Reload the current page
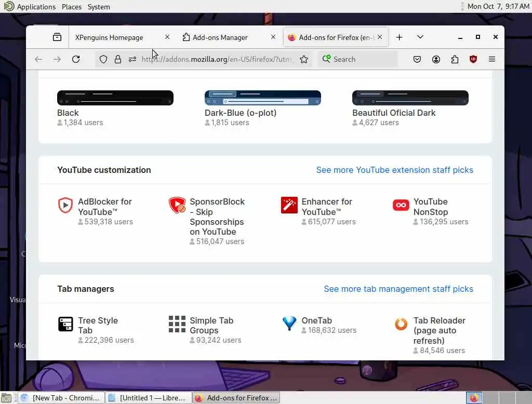The height and width of the screenshot is (404, 532). [x=76, y=59]
